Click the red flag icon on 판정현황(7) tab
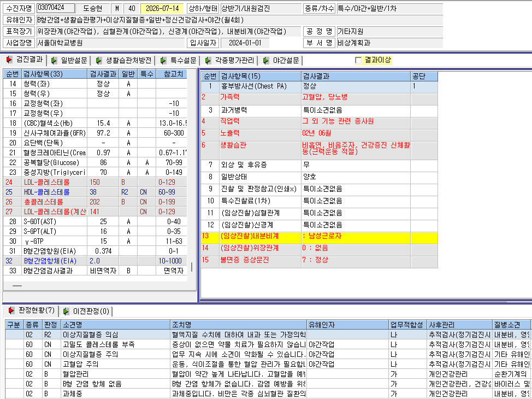 [x=11, y=310]
